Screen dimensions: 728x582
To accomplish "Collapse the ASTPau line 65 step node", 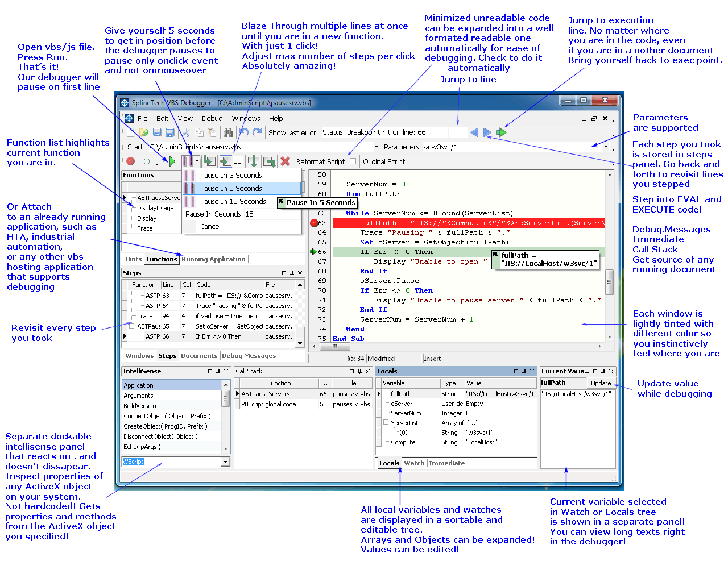I will (131, 326).
